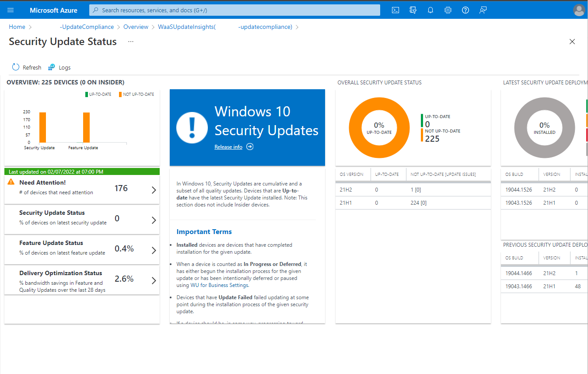Select 21H1 row in OS version table

pyautogui.click(x=413, y=203)
